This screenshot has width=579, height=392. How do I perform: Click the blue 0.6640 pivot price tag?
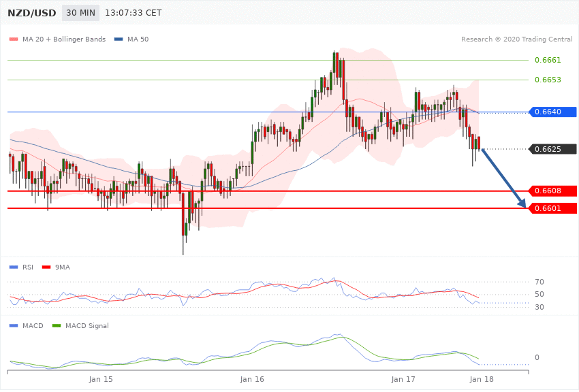553,112
